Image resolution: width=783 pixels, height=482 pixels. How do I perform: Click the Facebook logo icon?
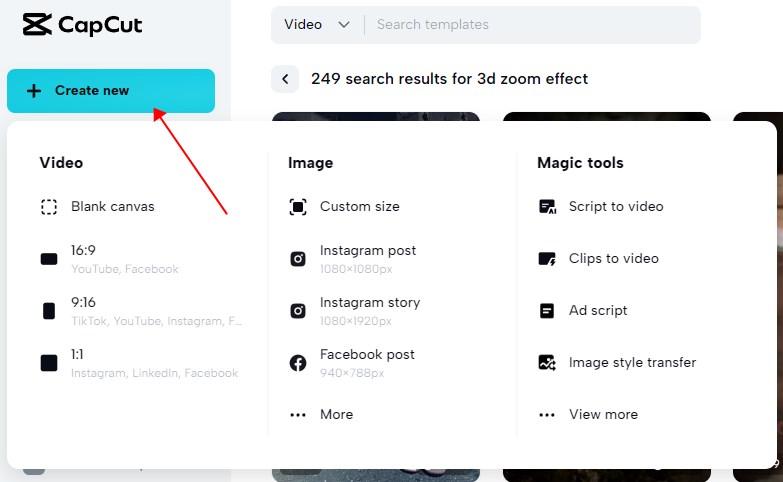click(298, 363)
